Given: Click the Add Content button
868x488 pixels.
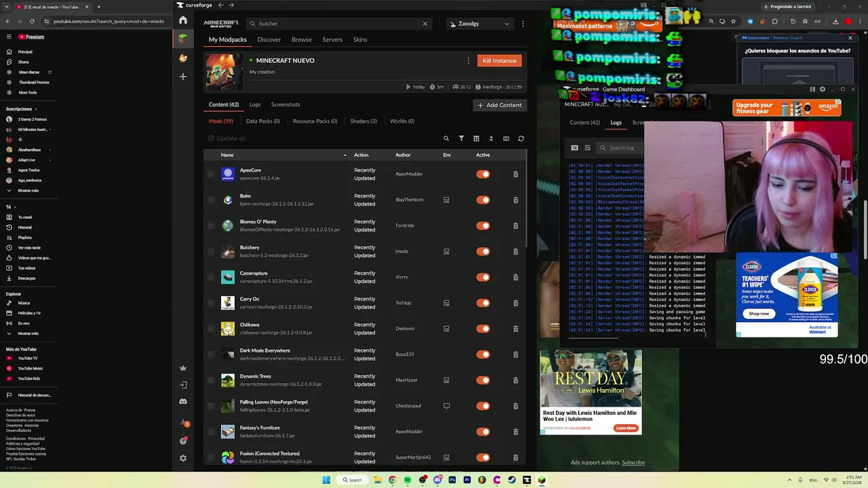Looking at the screenshot, I should (500, 105).
